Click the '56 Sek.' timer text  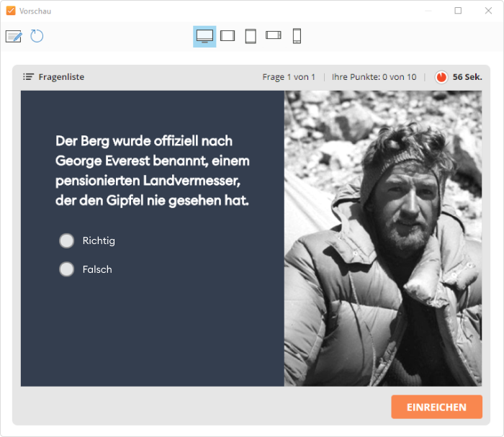click(x=467, y=77)
